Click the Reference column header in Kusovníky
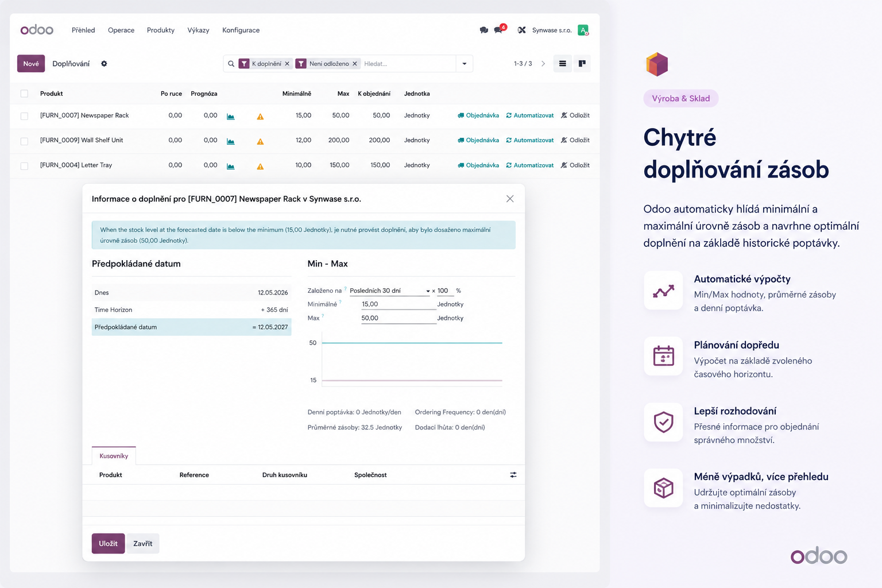The image size is (882, 588). [x=194, y=475]
